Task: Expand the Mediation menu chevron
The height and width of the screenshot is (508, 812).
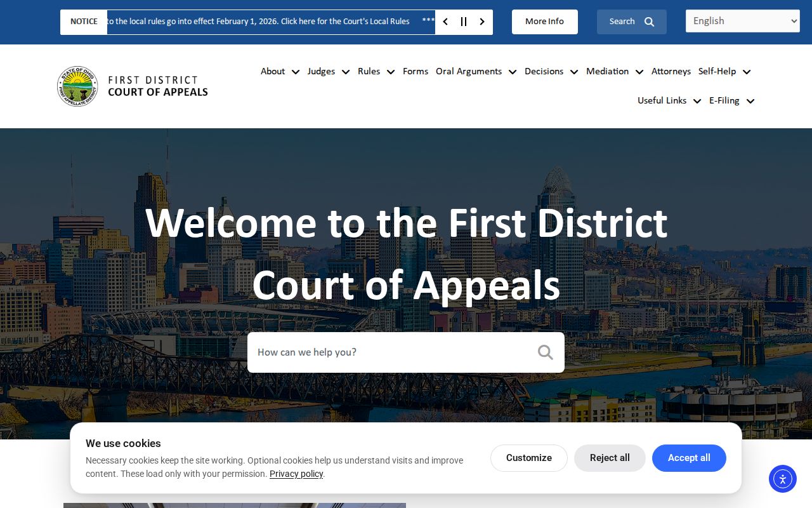Action: click(x=639, y=72)
